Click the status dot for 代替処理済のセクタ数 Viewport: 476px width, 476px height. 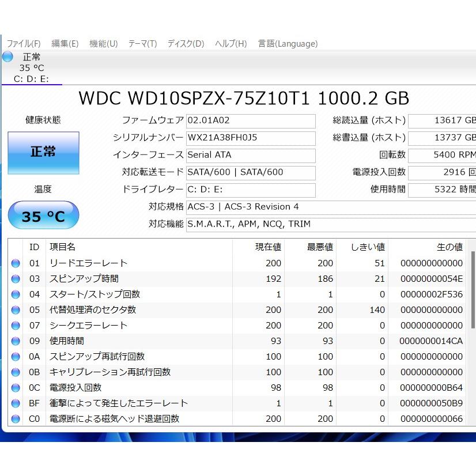pyautogui.click(x=16, y=310)
